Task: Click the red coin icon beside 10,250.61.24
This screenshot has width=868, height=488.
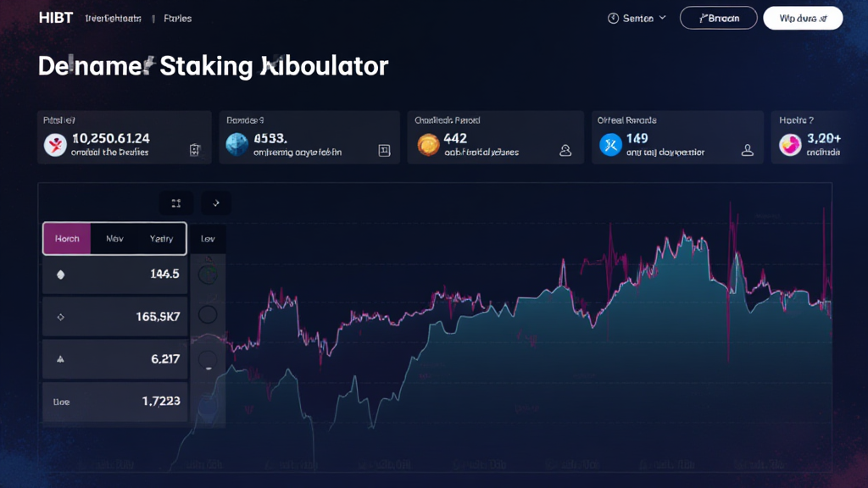Action: coord(55,145)
